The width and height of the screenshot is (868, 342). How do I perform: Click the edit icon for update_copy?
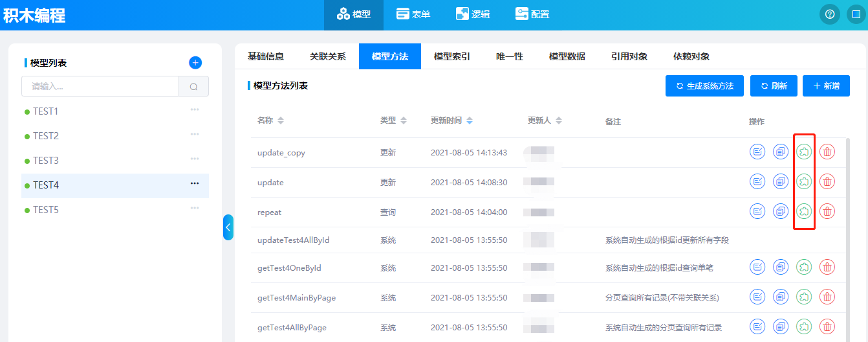[757, 152]
